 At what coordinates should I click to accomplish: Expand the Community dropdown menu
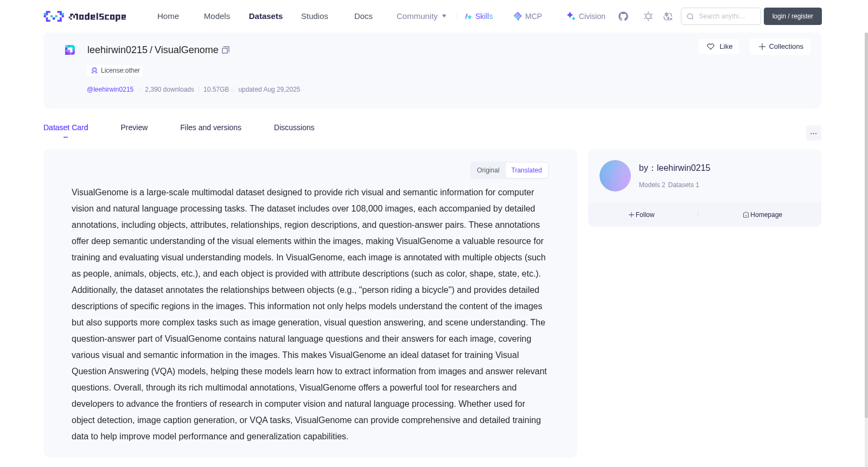click(422, 16)
